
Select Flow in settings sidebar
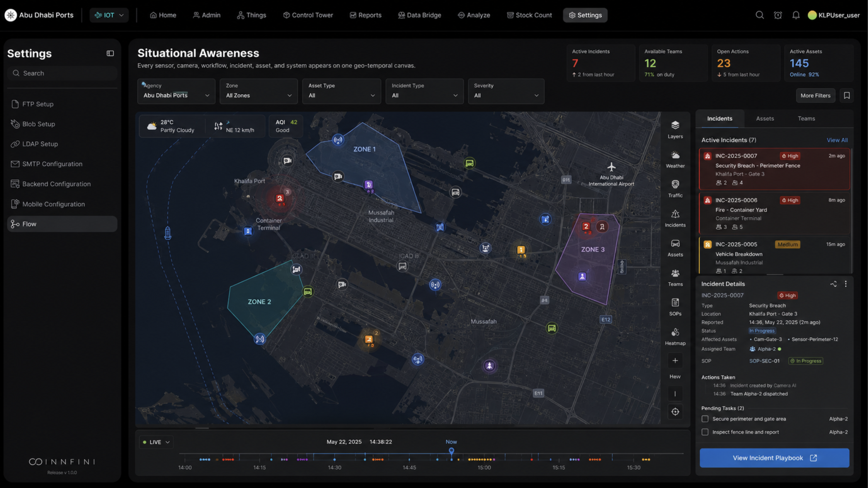62,224
